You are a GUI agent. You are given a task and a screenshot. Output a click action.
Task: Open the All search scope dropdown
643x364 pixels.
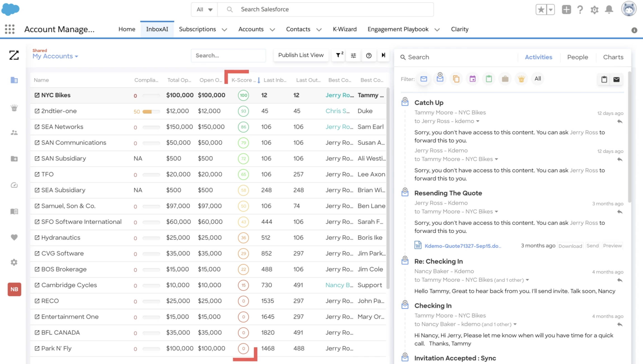[x=204, y=9]
